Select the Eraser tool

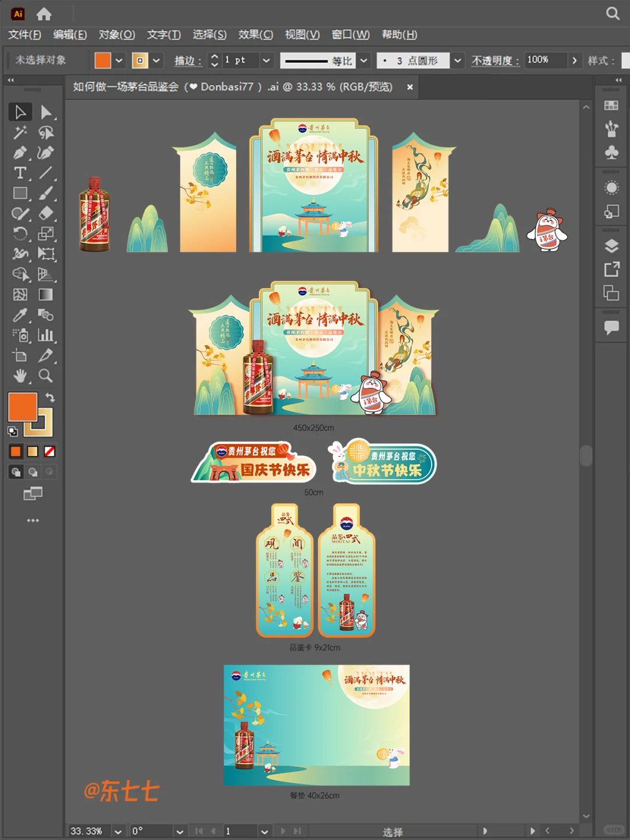tap(45, 213)
